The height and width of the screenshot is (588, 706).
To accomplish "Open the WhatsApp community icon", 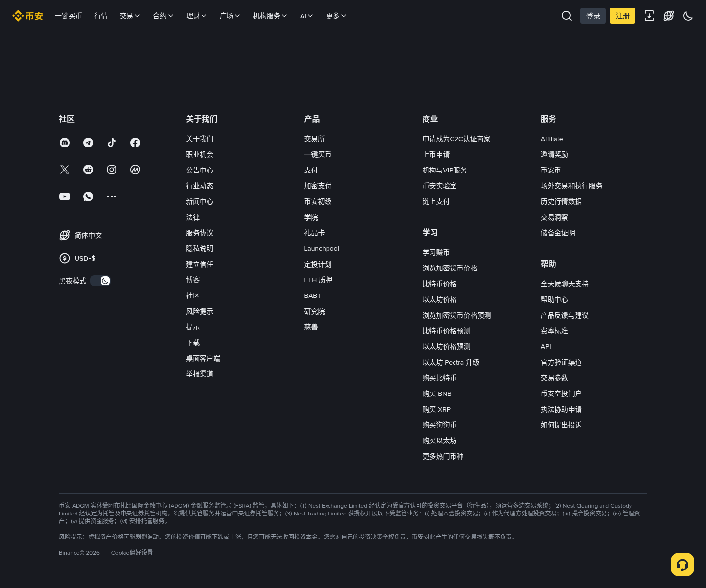I will [88, 196].
